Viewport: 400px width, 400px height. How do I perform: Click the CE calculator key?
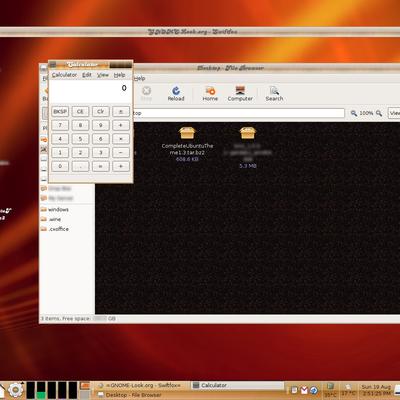[x=80, y=112]
